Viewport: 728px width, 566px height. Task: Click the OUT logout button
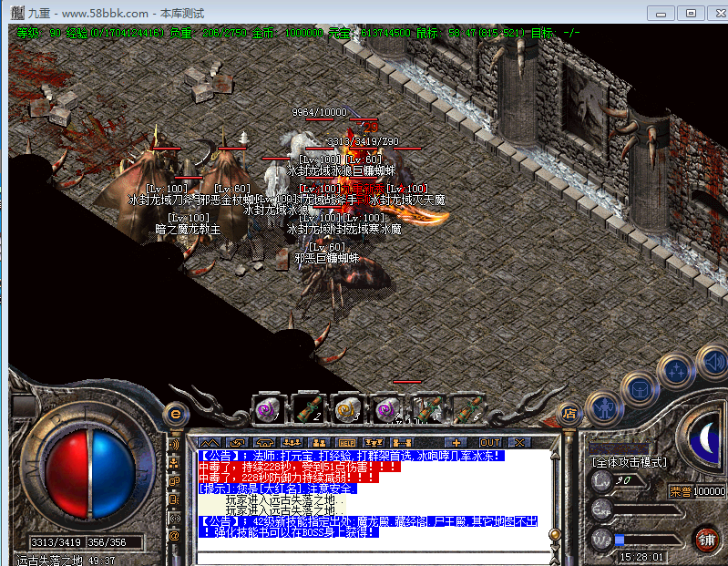tap(490, 442)
